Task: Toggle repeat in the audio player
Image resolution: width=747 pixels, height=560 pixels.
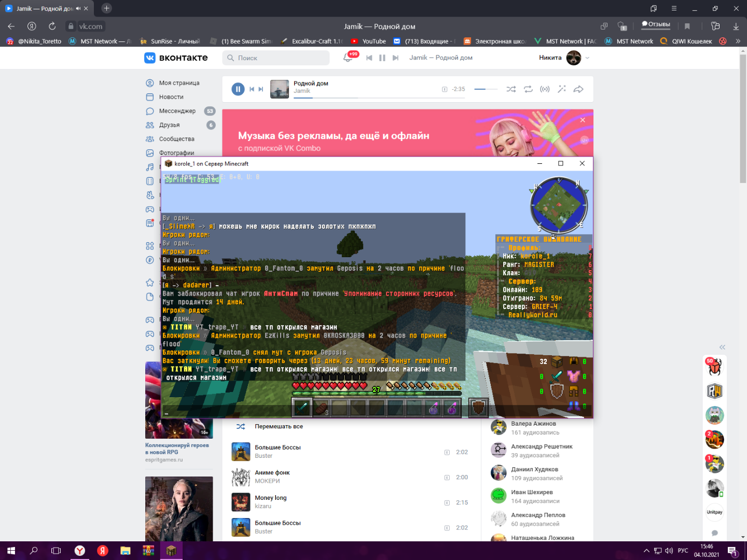Action: [x=528, y=89]
